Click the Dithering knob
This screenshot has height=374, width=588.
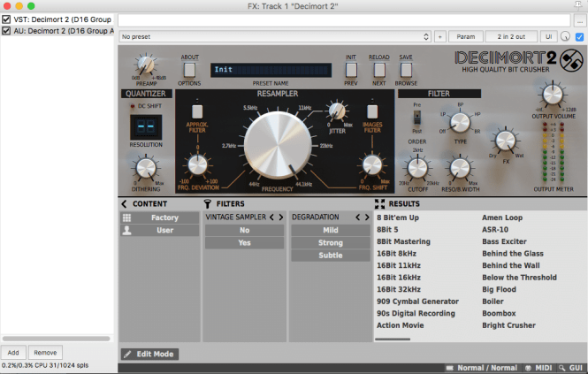pyautogui.click(x=146, y=168)
